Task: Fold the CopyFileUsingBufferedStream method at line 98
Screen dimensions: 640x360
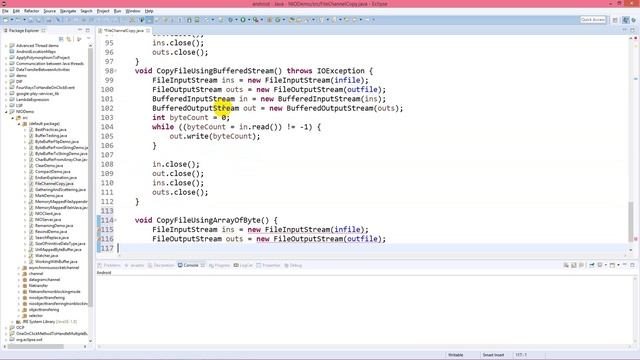Action: (116, 71)
